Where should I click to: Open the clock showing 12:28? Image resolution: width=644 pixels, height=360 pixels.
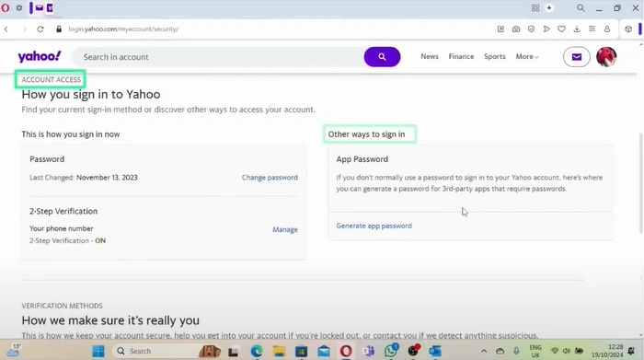(607, 351)
